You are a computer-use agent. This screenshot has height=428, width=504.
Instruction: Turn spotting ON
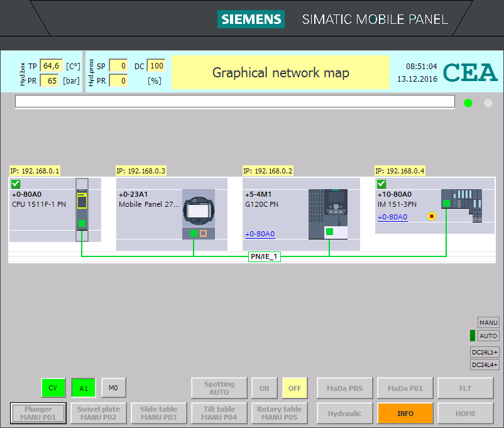pyautogui.click(x=264, y=388)
